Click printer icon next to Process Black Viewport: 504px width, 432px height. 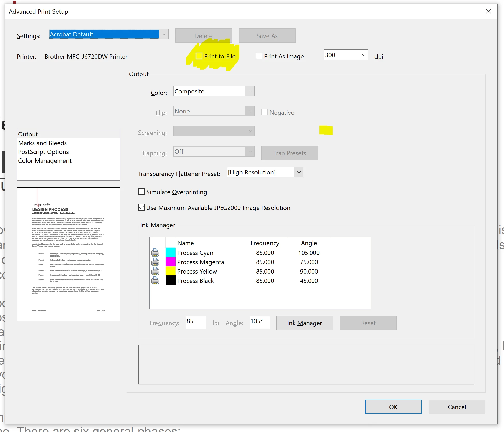pos(155,281)
